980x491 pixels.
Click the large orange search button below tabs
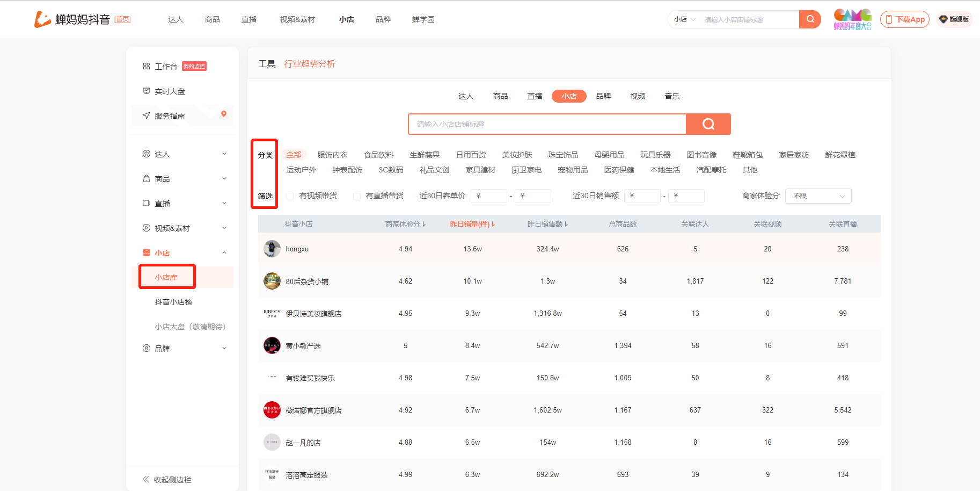coord(708,124)
